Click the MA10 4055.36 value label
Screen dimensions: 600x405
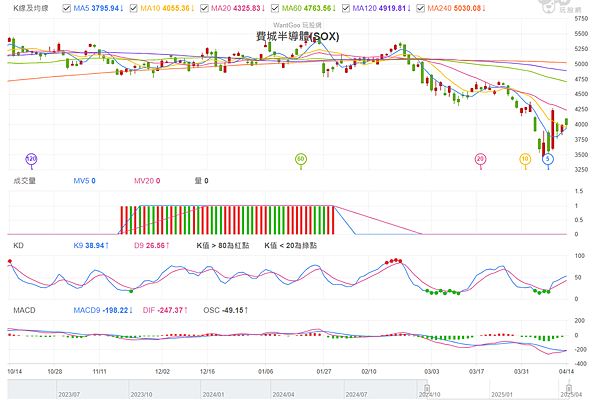click(x=167, y=8)
